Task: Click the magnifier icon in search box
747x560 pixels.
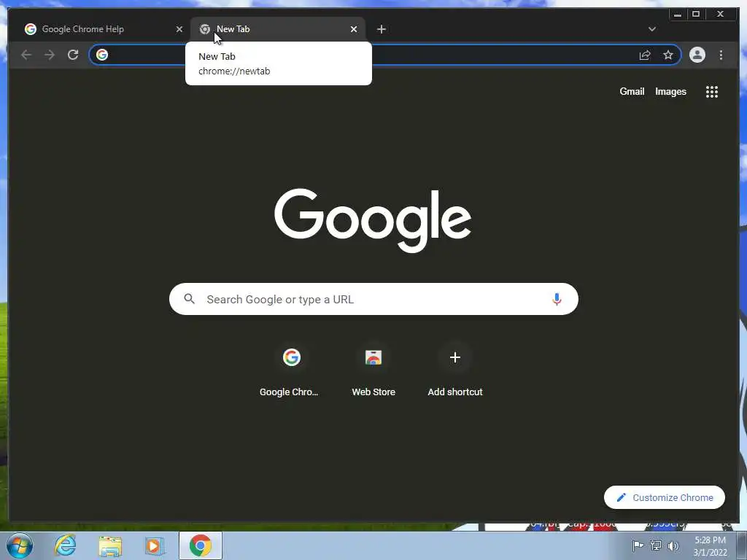Action: [189, 299]
